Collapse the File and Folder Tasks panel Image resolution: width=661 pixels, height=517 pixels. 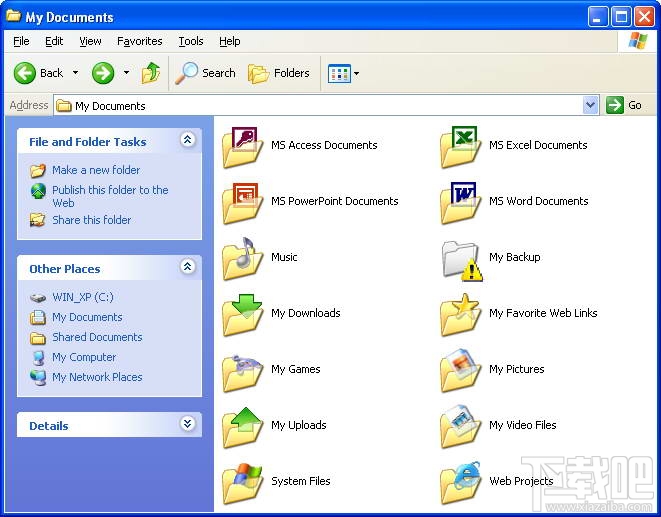point(187,141)
